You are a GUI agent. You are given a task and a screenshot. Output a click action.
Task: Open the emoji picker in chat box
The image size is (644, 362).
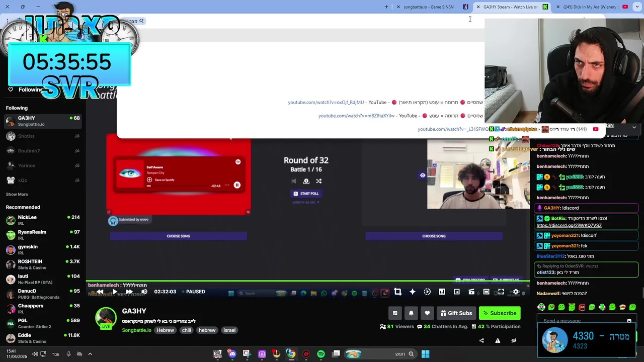[x=629, y=321]
